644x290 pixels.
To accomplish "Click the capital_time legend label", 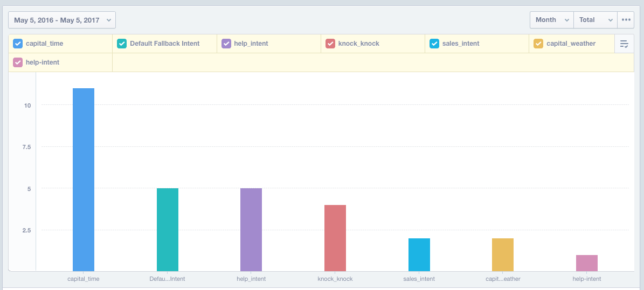I will 44,44.
